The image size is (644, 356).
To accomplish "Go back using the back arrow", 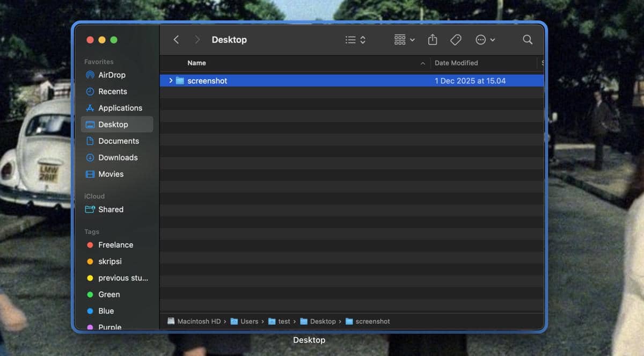I will (x=176, y=39).
